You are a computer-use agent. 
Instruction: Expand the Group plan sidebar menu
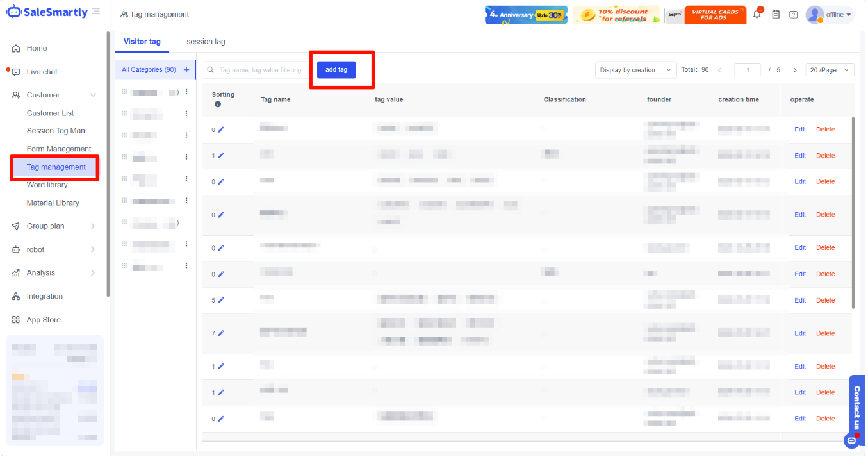tap(54, 226)
